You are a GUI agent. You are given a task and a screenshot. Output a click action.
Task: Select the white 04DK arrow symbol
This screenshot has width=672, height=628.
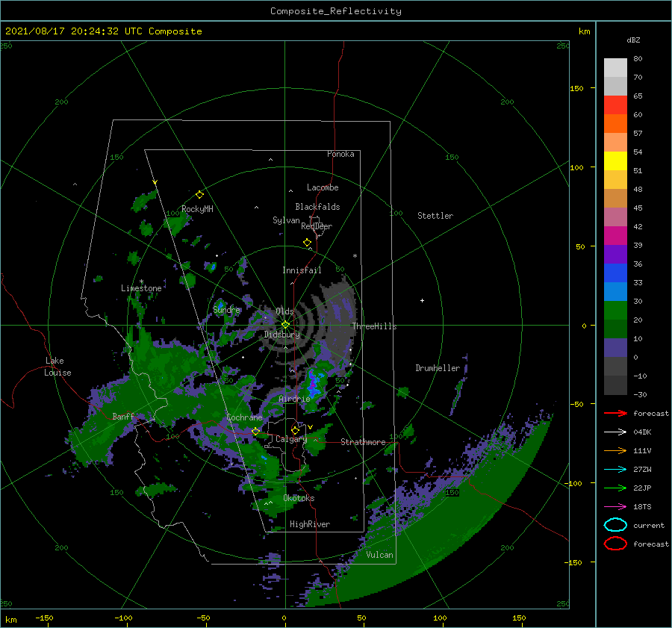pyautogui.click(x=615, y=432)
